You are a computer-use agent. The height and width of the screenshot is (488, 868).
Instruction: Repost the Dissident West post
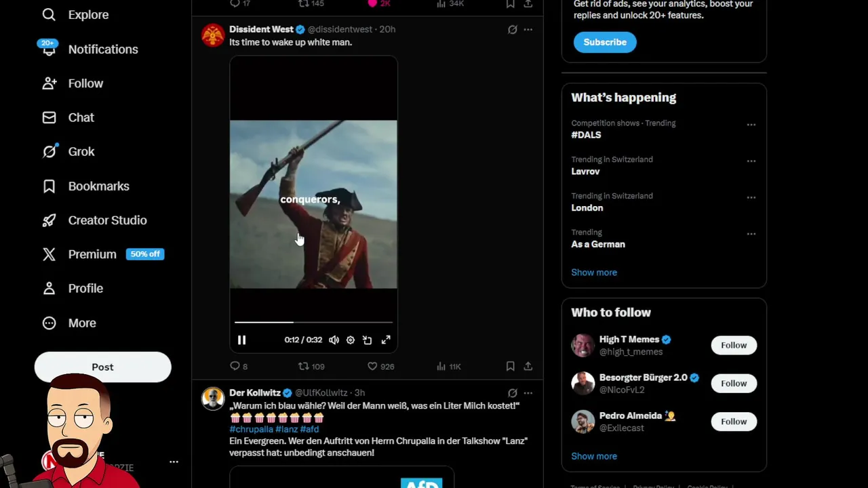[x=304, y=367]
